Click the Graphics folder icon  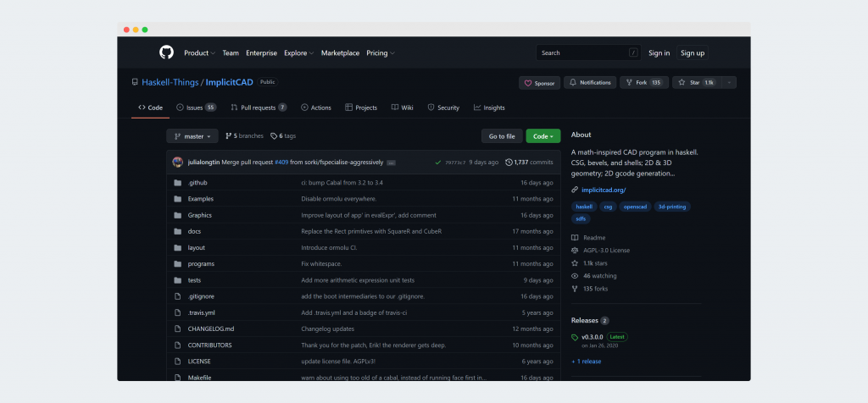click(x=178, y=215)
